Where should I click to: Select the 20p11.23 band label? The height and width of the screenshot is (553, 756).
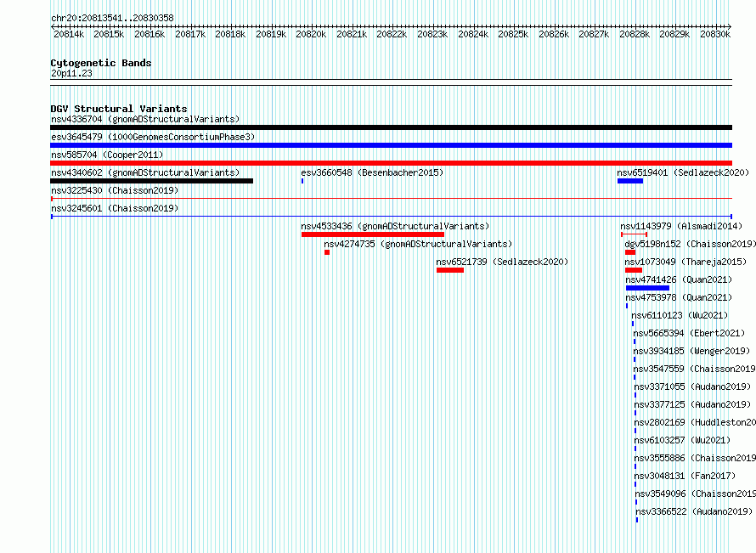[x=71, y=73]
